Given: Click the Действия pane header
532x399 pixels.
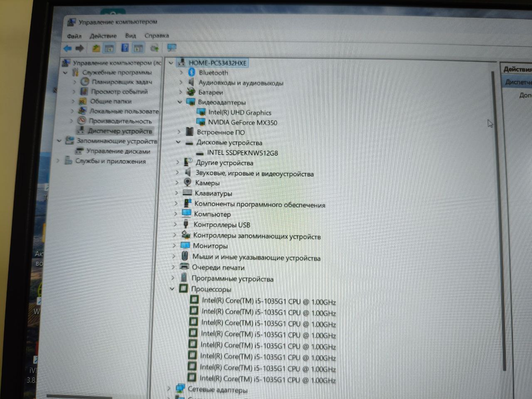Looking at the screenshot, I should (517, 69).
